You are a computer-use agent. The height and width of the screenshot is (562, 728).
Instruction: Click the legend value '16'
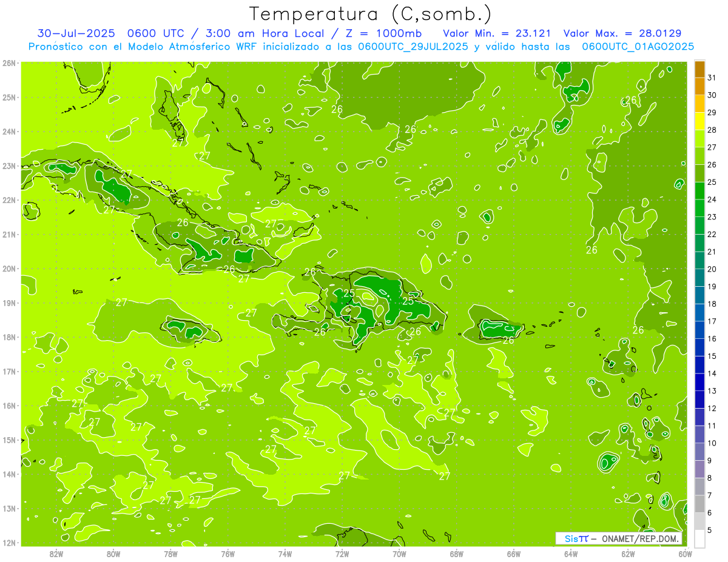pyautogui.click(x=712, y=338)
